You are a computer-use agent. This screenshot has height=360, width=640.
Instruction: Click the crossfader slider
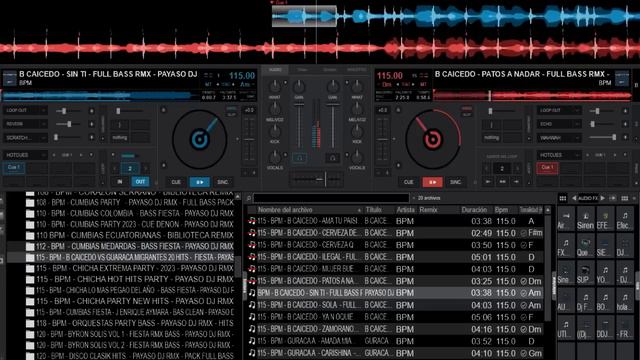pyautogui.click(x=316, y=179)
